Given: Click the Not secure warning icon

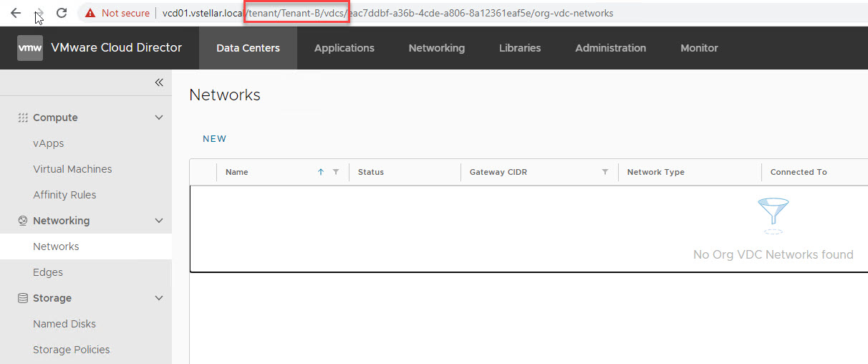Looking at the screenshot, I should click(90, 13).
